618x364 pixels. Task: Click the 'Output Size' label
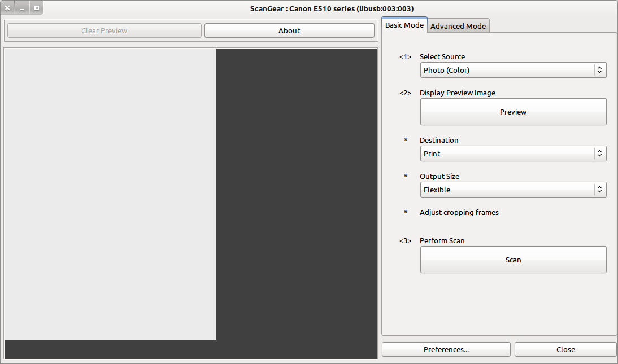click(x=439, y=177)
